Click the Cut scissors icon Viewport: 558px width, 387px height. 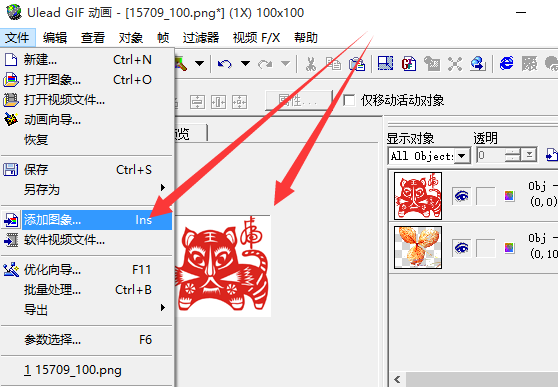311,64
